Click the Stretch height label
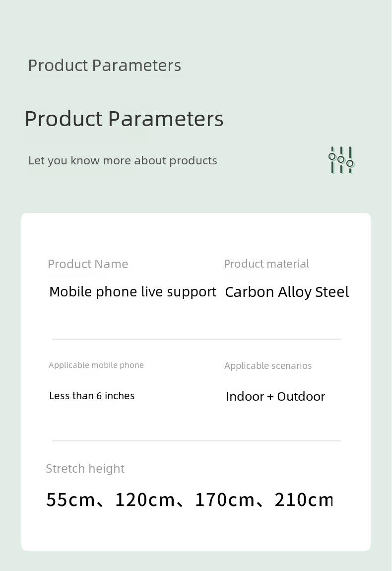Viewport: 392px width, 571px height. [x=85, y=469]
